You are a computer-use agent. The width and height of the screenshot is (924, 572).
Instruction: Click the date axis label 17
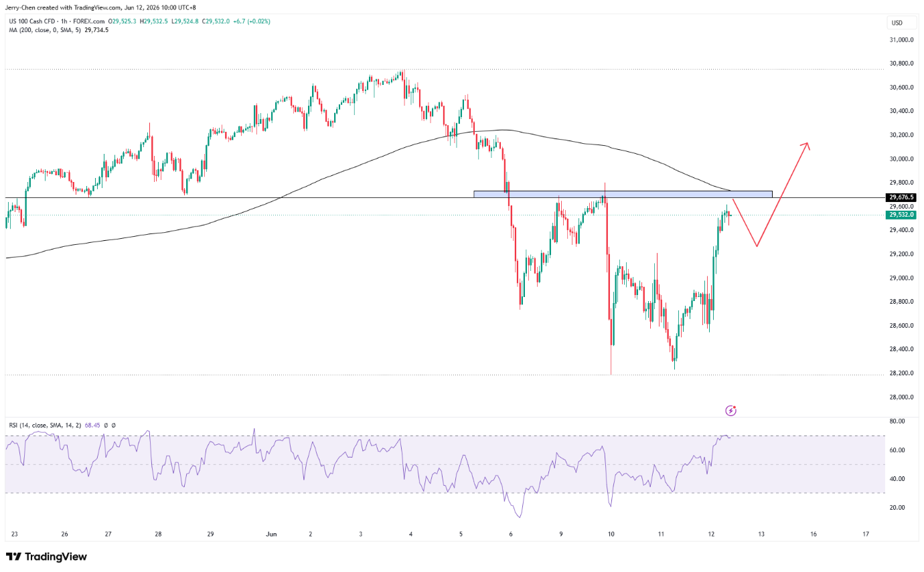866,535
